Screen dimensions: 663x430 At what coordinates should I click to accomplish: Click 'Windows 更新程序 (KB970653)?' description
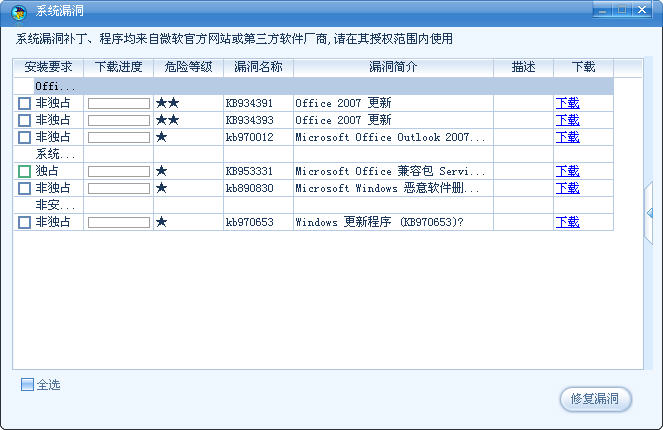(379, 222)
